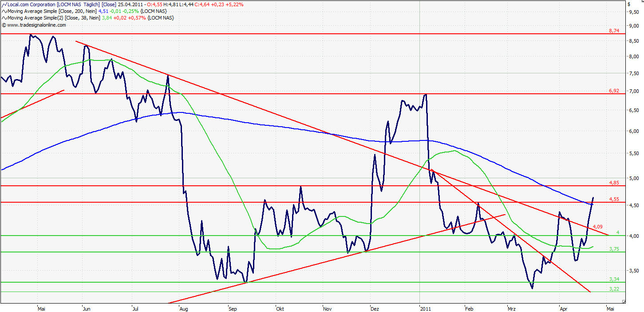
Task: Click the Sep month label on the time axis
Action: pos(233,308)
